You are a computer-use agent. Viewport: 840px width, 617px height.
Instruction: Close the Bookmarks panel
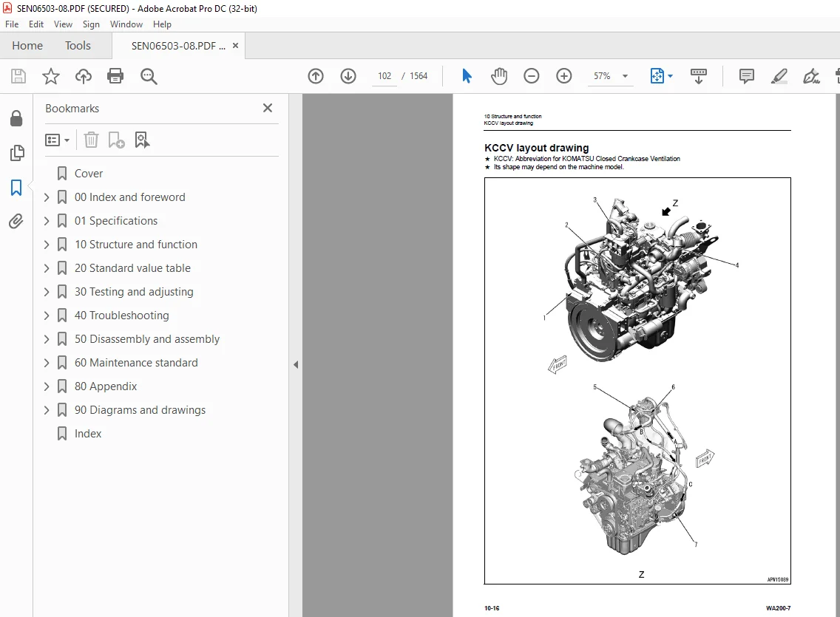[x=268, y=108]
